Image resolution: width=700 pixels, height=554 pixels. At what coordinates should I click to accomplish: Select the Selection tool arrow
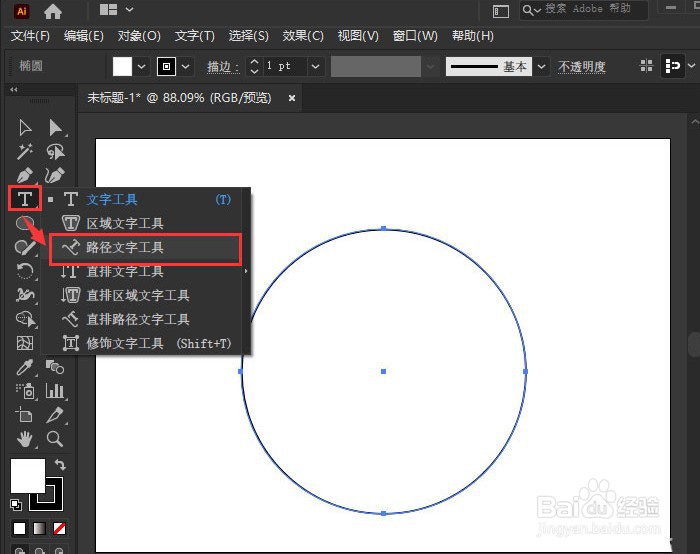25,128
